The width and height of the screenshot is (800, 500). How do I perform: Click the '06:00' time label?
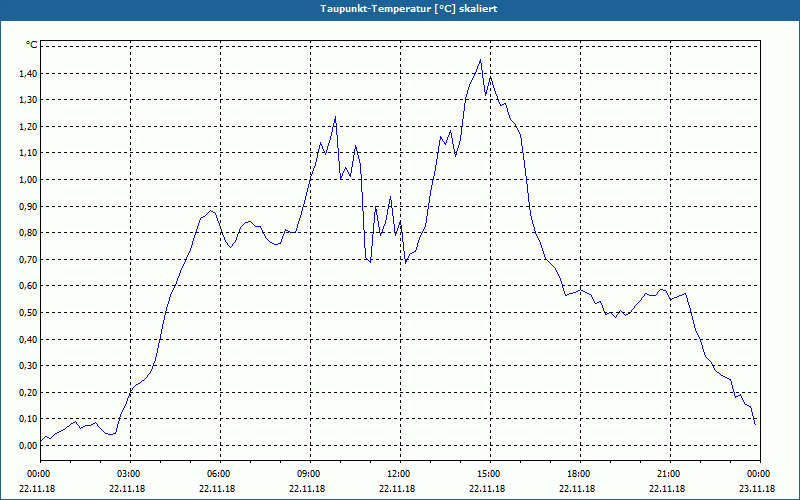(x=217, y=474)
